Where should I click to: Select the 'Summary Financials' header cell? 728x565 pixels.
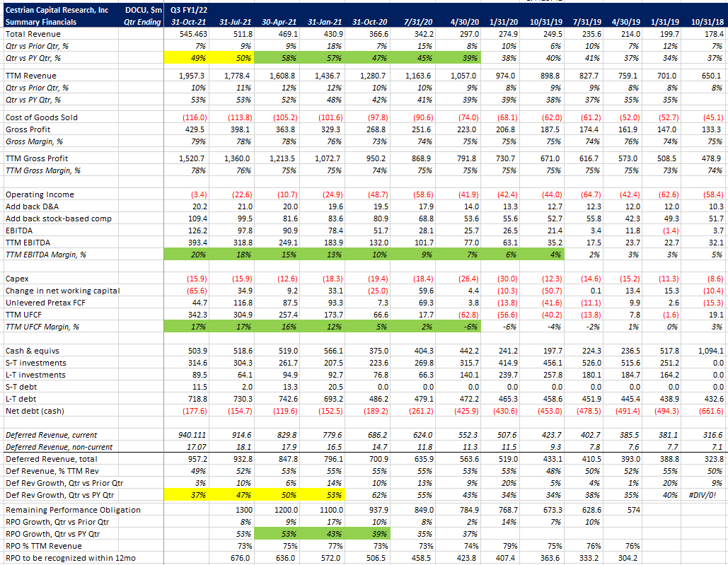41,22
